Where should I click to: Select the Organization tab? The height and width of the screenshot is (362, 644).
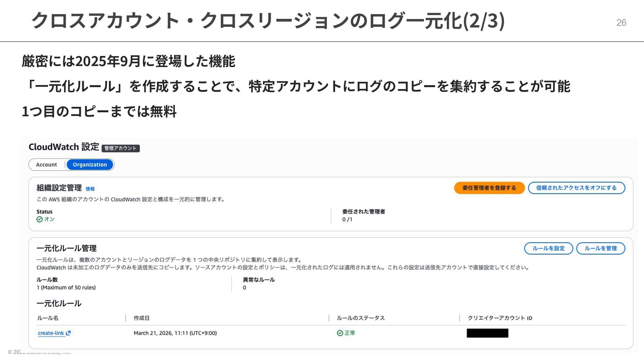[x=90, y=165]
